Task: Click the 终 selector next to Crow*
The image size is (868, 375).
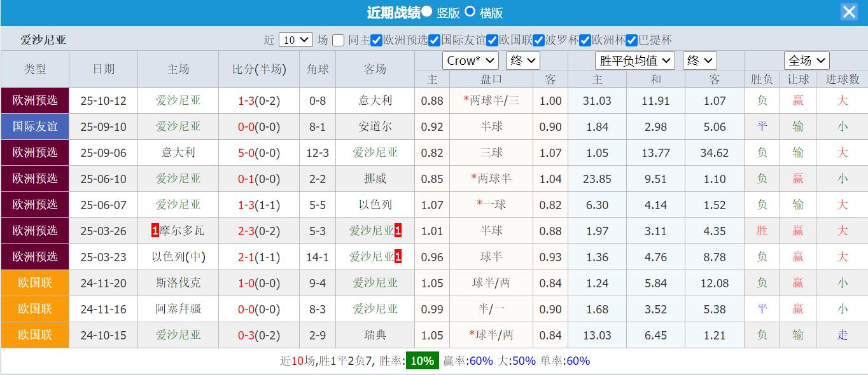Action: (522, 61)
